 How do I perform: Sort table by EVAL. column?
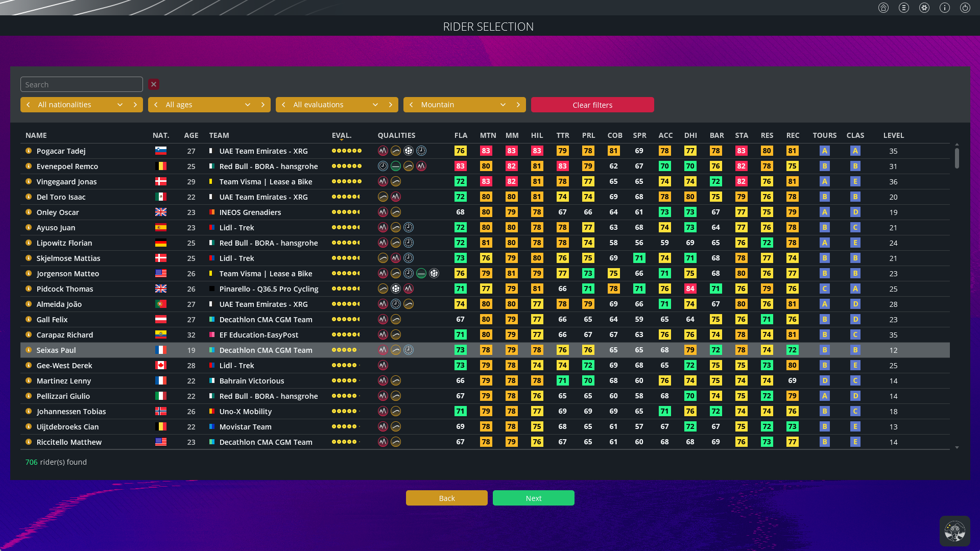[x=342, y=135]
